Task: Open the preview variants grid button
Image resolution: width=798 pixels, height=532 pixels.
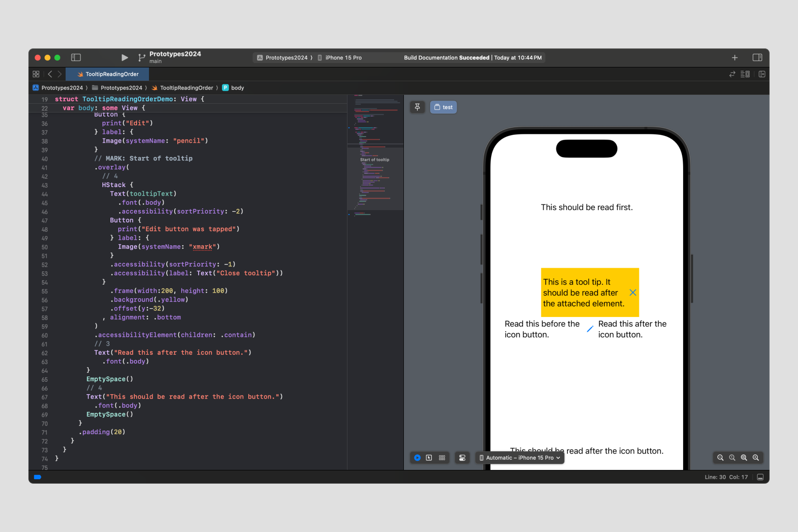Action: point(442,458)
